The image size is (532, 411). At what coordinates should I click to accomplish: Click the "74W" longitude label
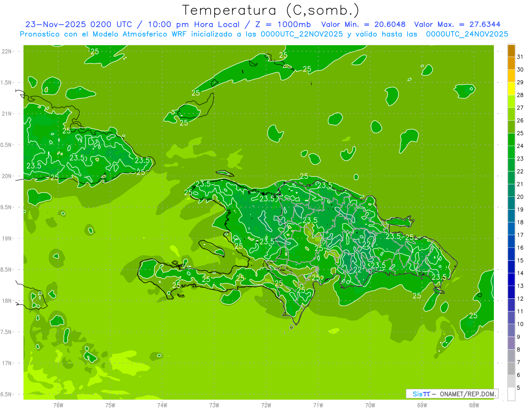pyautogui.click(x=162, y=405)
